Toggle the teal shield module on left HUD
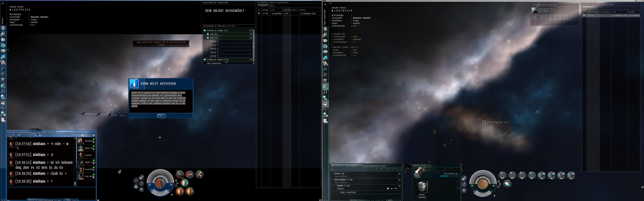The width and height of the screenshot is (644, 201). point(185,183)
